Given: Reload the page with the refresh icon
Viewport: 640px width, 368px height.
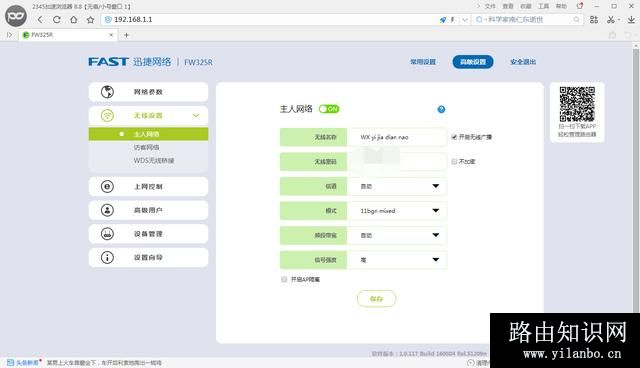Looking at the screenshot, I should coord(57,20).
